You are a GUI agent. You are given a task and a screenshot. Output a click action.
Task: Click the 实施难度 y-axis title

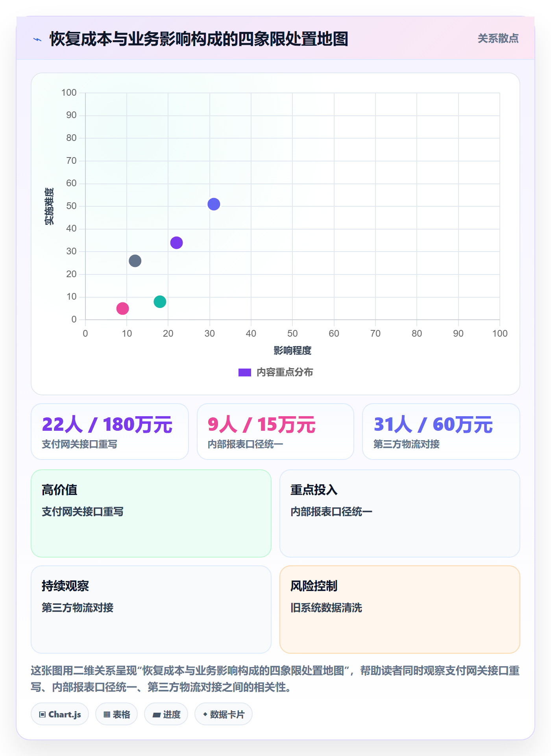click(49, 206)
